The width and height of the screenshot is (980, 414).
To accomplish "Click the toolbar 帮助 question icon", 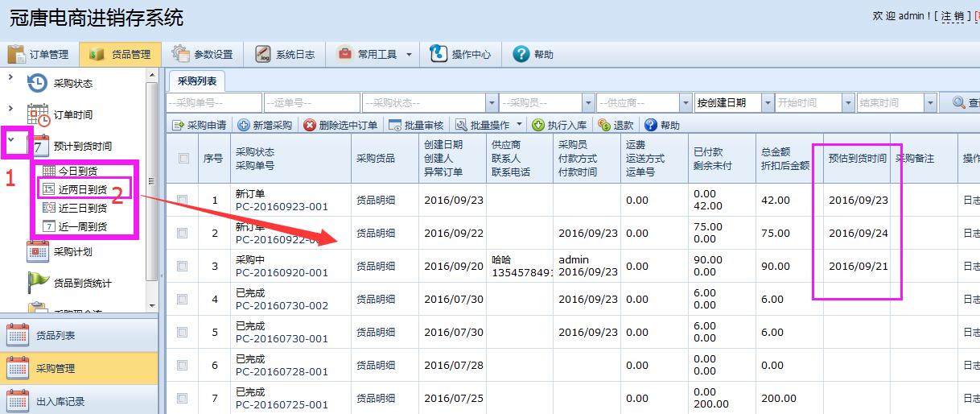I will coord(650,125).
